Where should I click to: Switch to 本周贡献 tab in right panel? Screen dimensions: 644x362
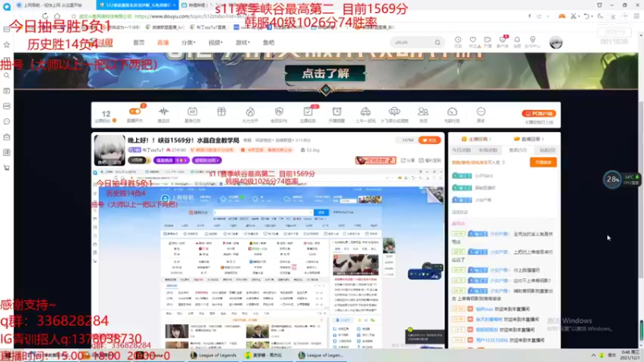[x=488, y=150]
